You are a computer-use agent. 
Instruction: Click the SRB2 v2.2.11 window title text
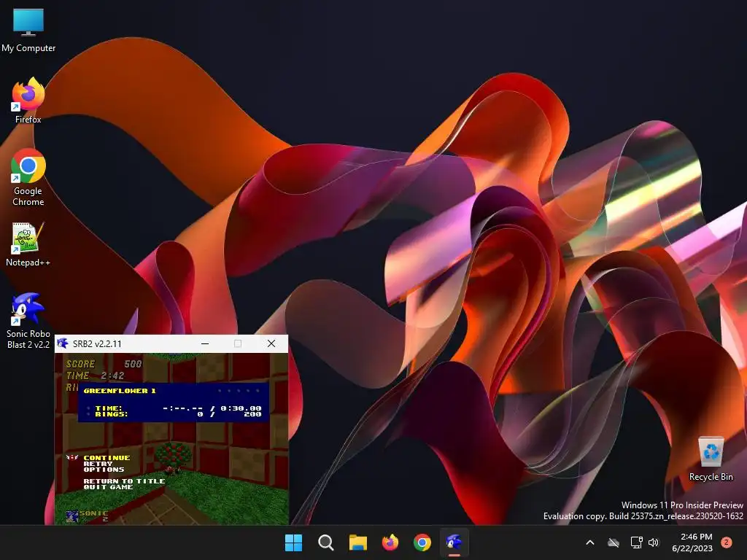click(x=97, y=344)
